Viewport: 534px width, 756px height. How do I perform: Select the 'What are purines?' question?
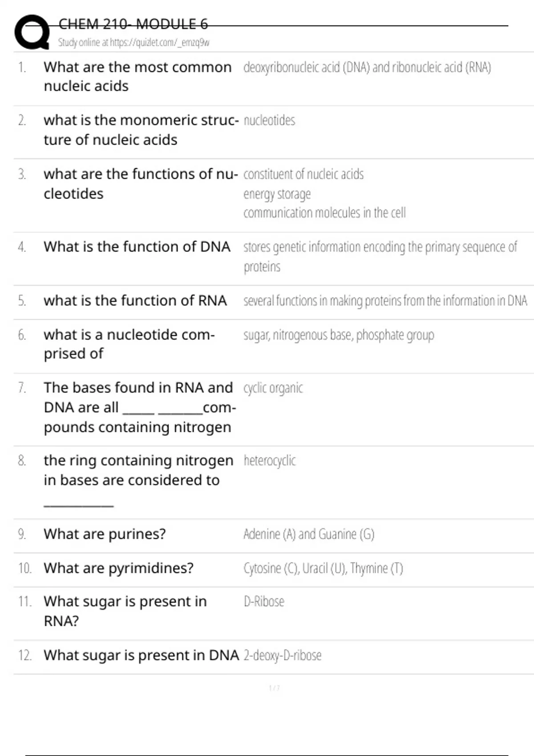(105, 534)
